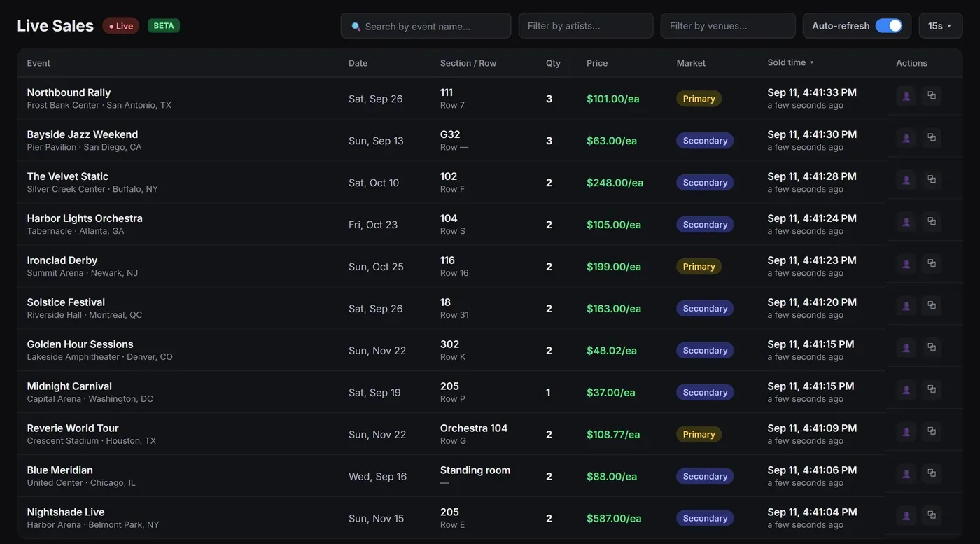The height and width of the screenshot is (544, 980).
Task: Open the user icon for Nightshade Live
Action: (x=906, y=516)
